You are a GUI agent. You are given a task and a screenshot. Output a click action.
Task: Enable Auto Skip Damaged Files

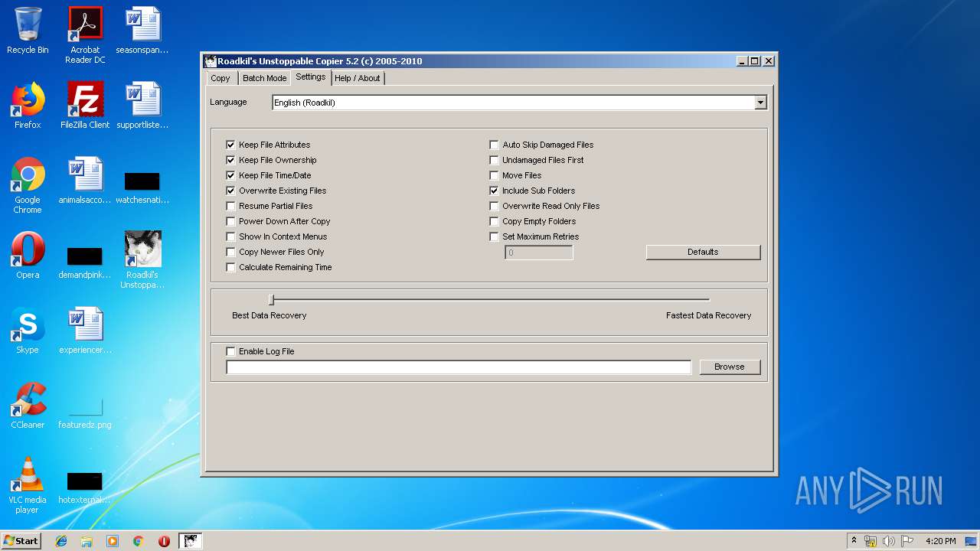494,145
